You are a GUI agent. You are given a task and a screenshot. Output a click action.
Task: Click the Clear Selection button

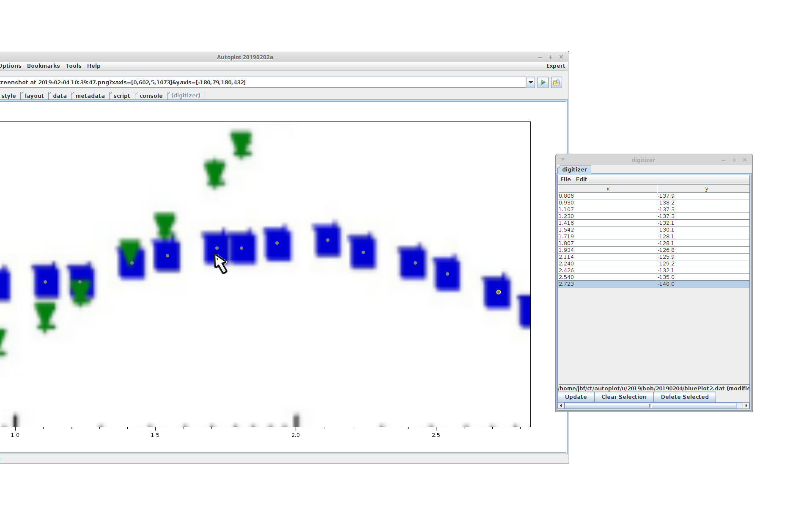[624, 397]
